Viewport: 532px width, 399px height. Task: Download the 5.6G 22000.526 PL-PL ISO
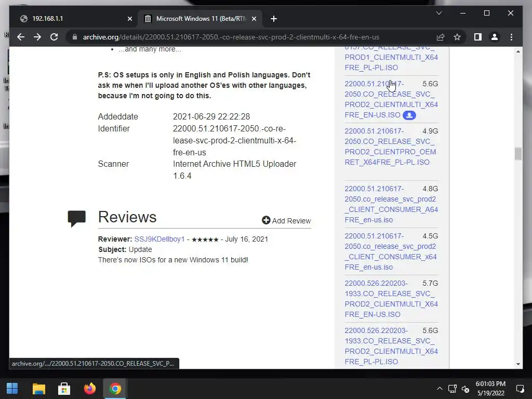tap(391, 346)
